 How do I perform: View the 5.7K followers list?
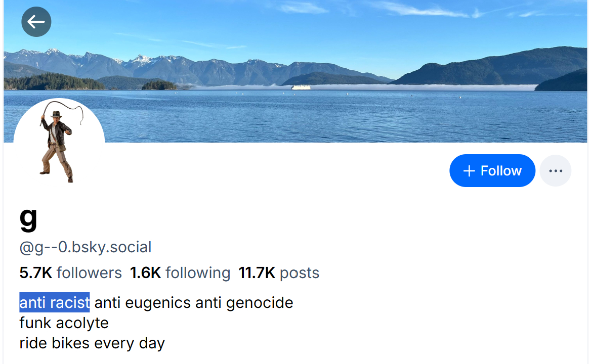click(70, 273)
